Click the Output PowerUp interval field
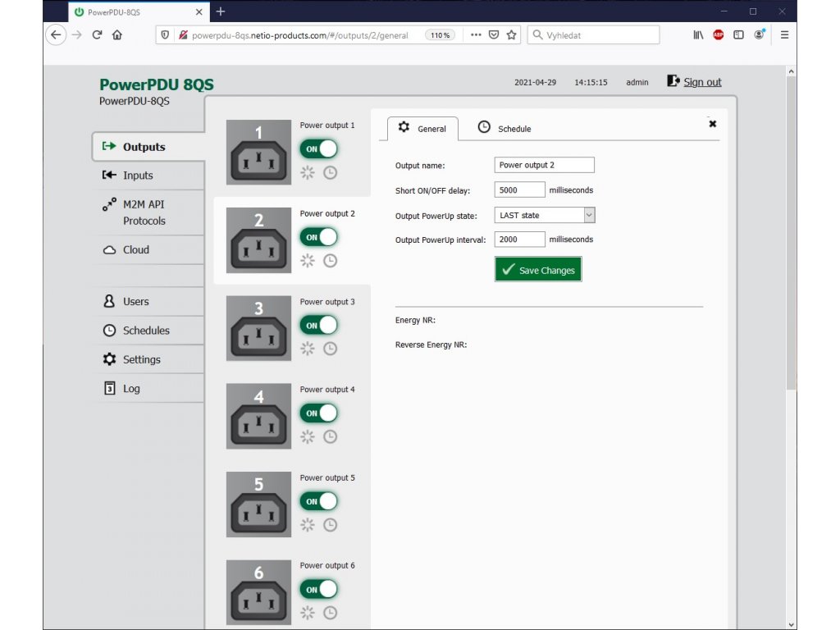 [519, 240]
